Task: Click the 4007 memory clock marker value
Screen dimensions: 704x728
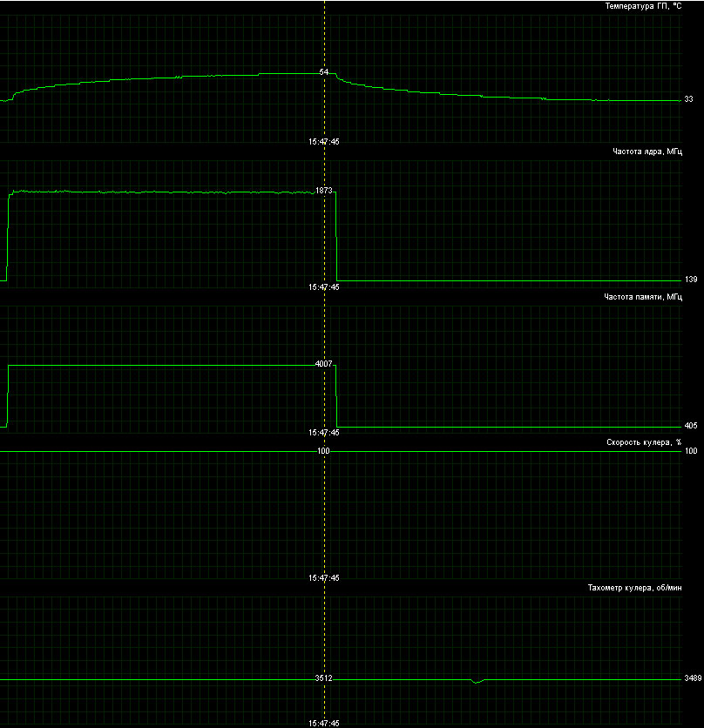Action: [x=324, y=363]
